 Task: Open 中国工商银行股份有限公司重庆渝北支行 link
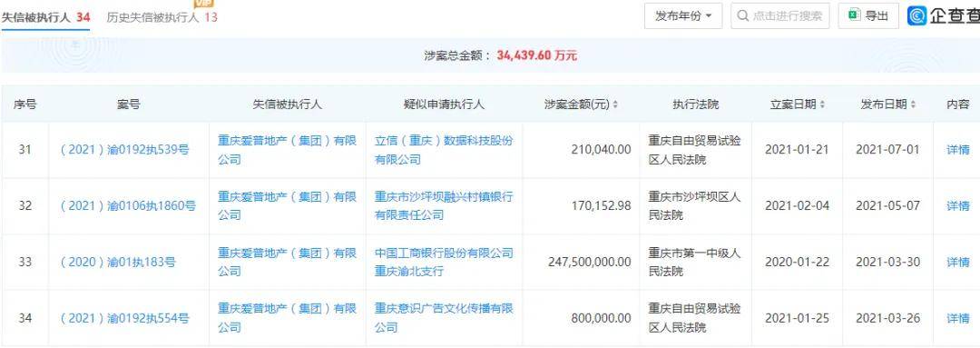click(x=444, y=263)
